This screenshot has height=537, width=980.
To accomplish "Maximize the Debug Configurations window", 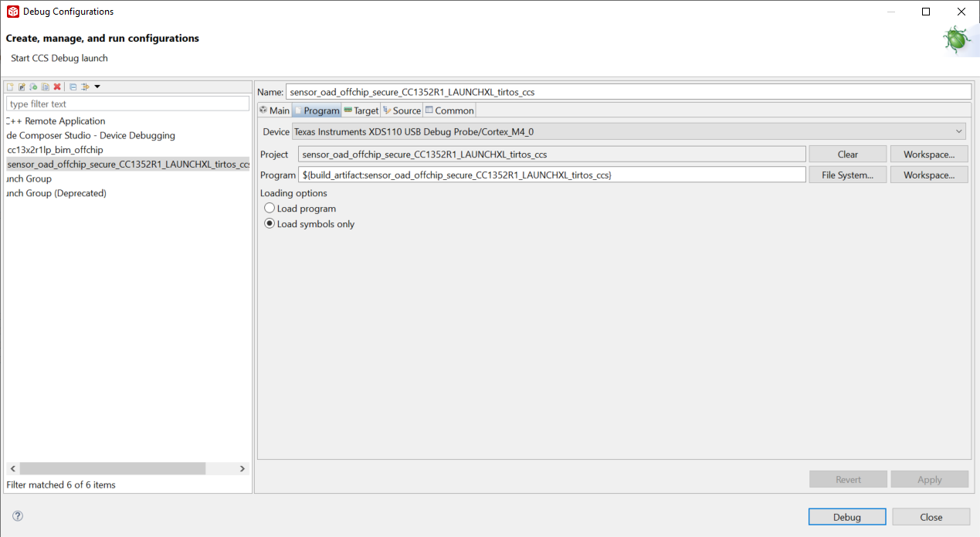I will [x=926, y=12].
